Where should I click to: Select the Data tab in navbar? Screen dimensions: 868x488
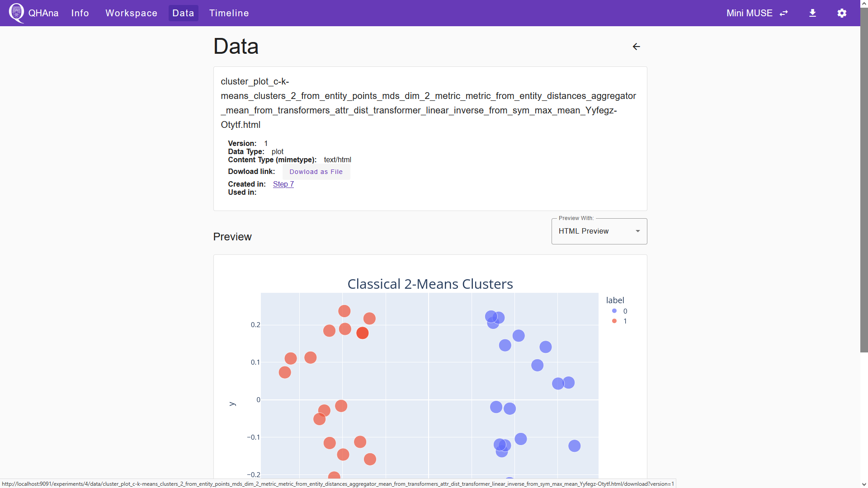(183, 13)
